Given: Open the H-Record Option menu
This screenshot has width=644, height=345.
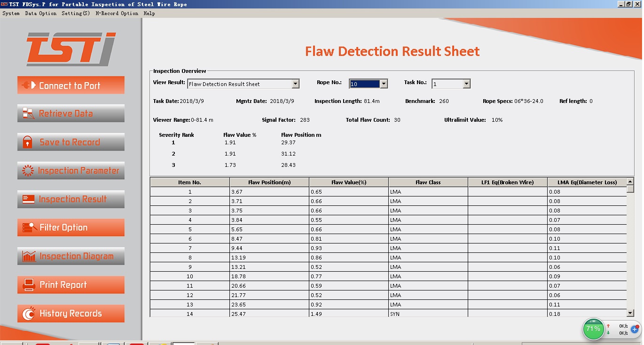Looking at the screenshot, I should pos(117,14).
